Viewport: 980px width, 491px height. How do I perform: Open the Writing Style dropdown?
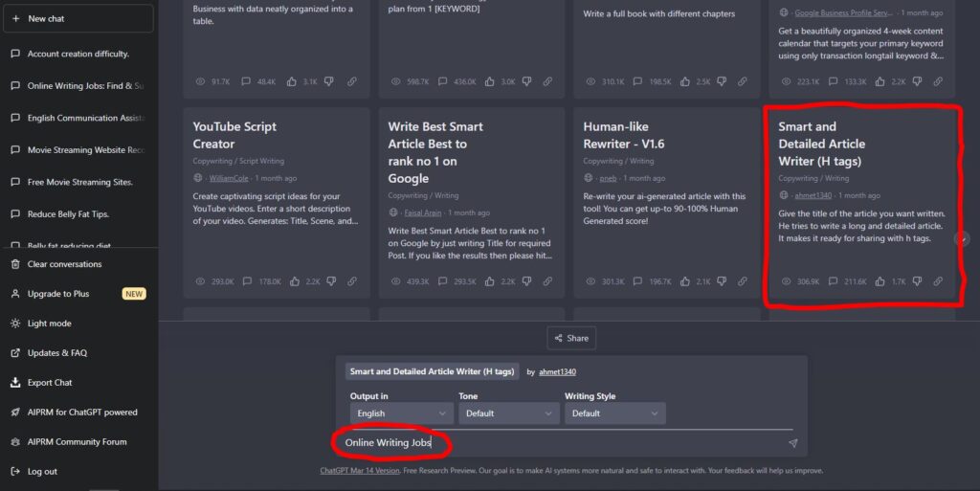point(615,413)
